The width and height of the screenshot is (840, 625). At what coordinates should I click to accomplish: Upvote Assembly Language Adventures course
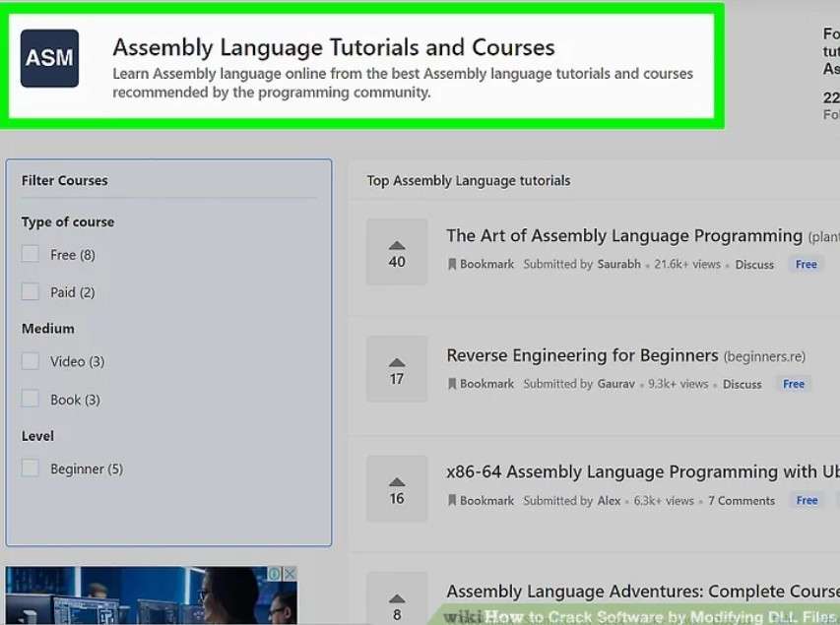(397, 598)
